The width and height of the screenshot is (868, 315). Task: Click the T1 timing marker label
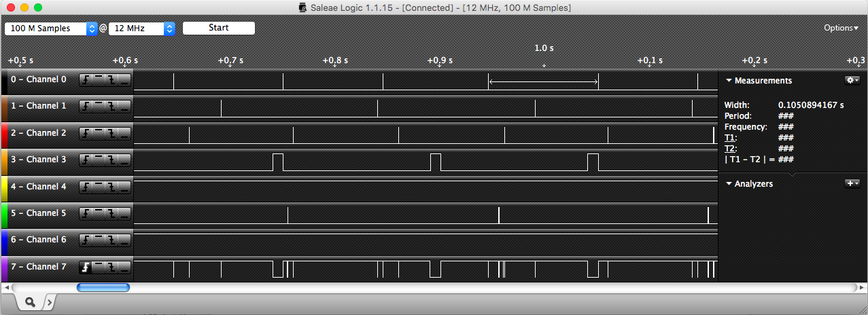coord(729,137)
